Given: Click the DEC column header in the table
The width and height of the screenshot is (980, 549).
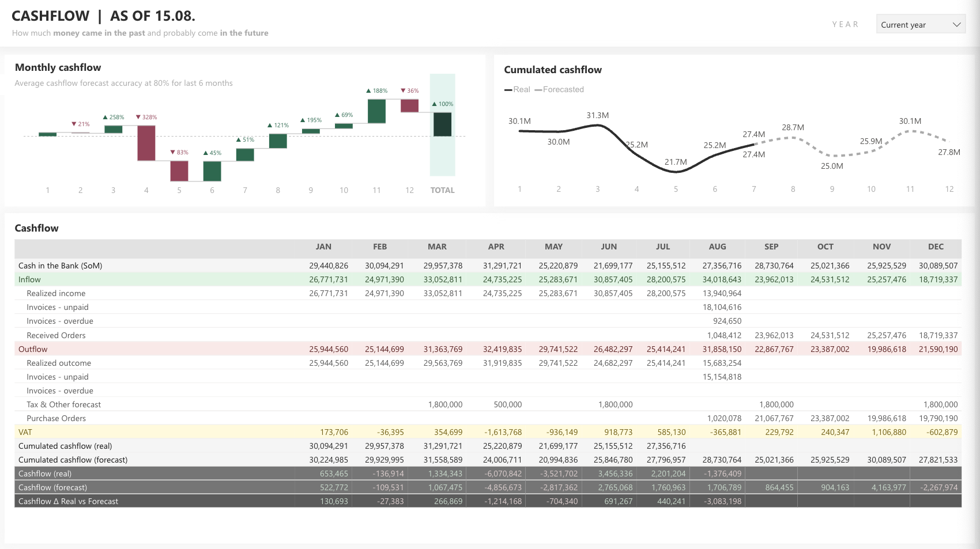Looking at the screenshot, I should pyautogui.click(x=935, y=247).
